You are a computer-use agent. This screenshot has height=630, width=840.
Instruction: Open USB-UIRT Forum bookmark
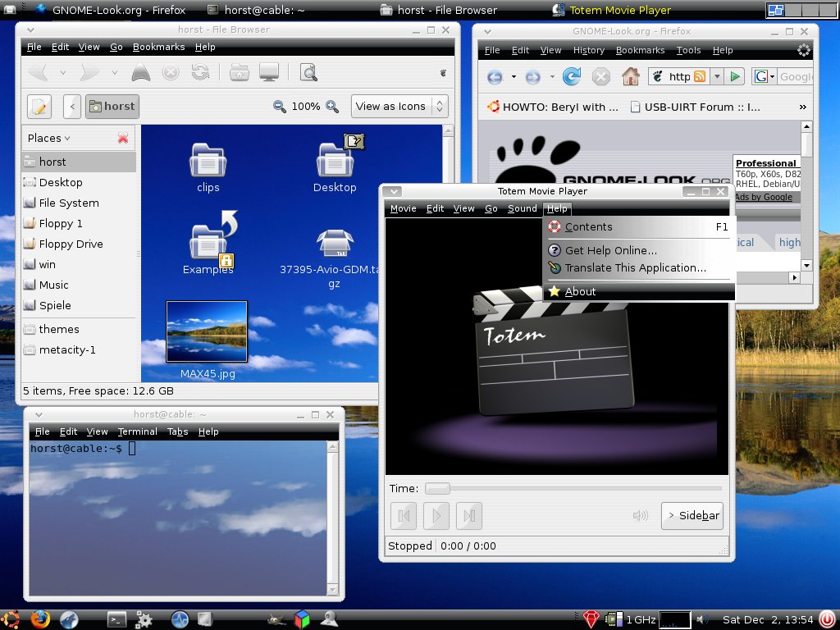tap(696, 107)
